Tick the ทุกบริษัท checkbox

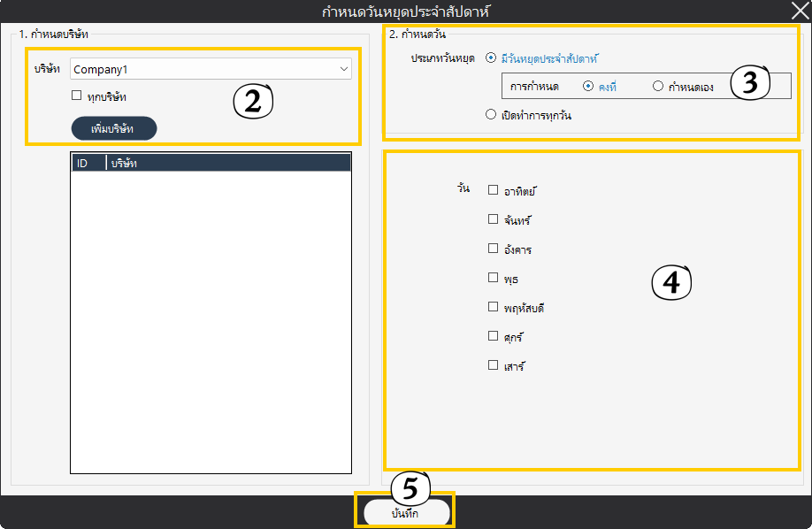point(77,96)
